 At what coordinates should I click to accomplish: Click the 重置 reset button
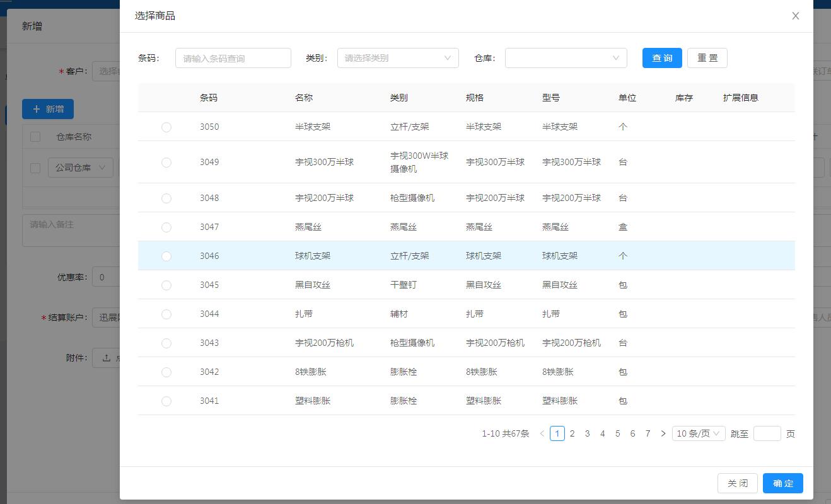point(707,58)
